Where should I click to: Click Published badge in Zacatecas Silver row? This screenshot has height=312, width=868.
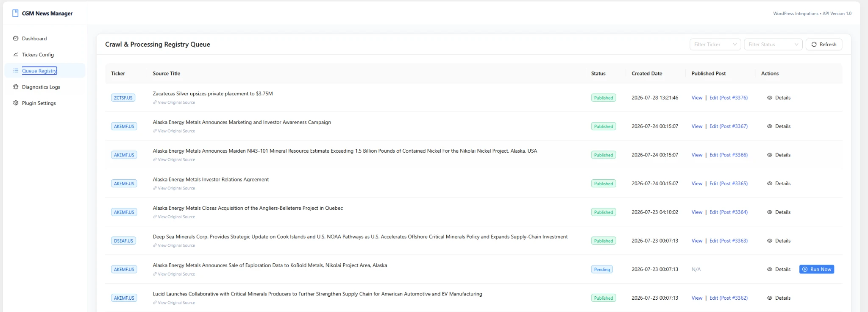point(604,97)
